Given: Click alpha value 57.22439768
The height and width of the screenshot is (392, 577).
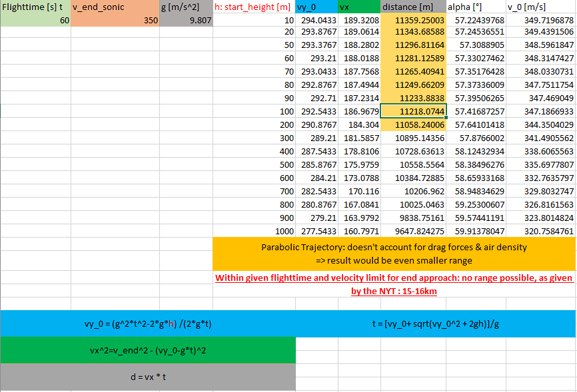Looking at the screenshot, I should click(x=476, y=20).
